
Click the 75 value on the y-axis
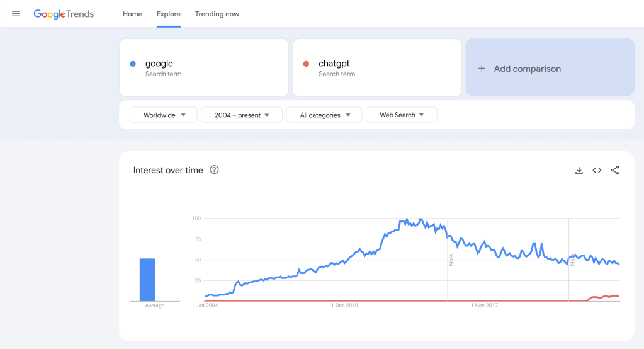pos(198,239)
